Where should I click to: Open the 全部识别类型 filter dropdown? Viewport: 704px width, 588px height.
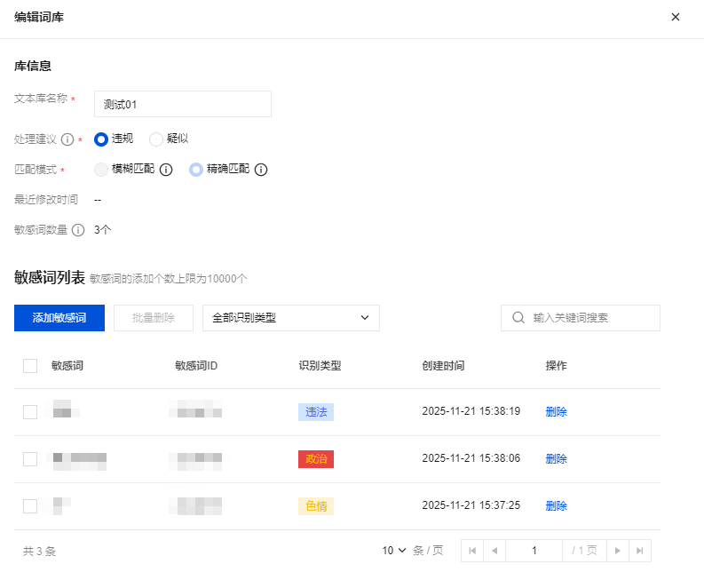click(x=290, y=318)
